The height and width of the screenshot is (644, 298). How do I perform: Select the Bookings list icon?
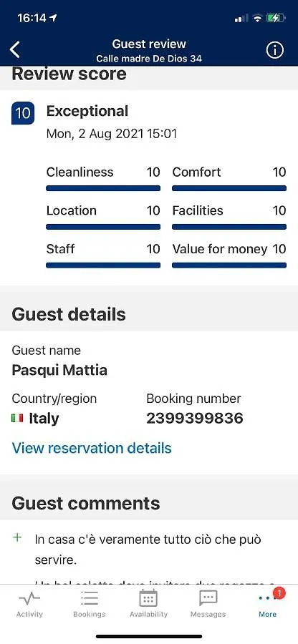(90, 598)
